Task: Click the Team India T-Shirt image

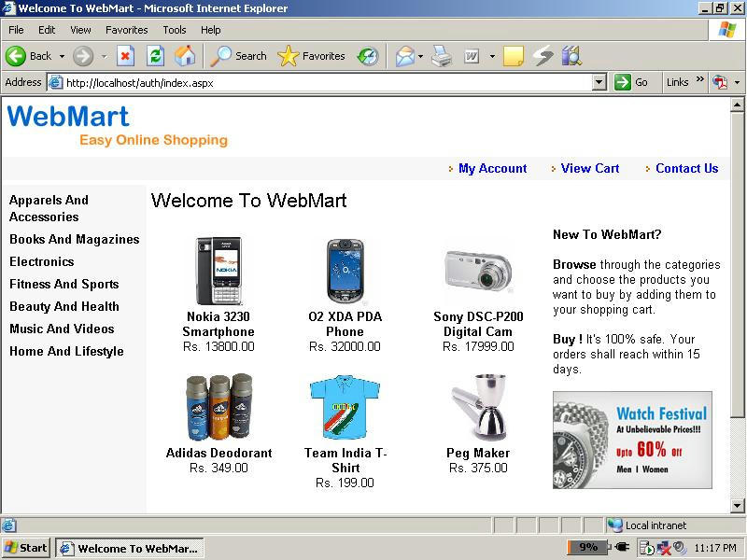Action: click(x=345, y=407)
